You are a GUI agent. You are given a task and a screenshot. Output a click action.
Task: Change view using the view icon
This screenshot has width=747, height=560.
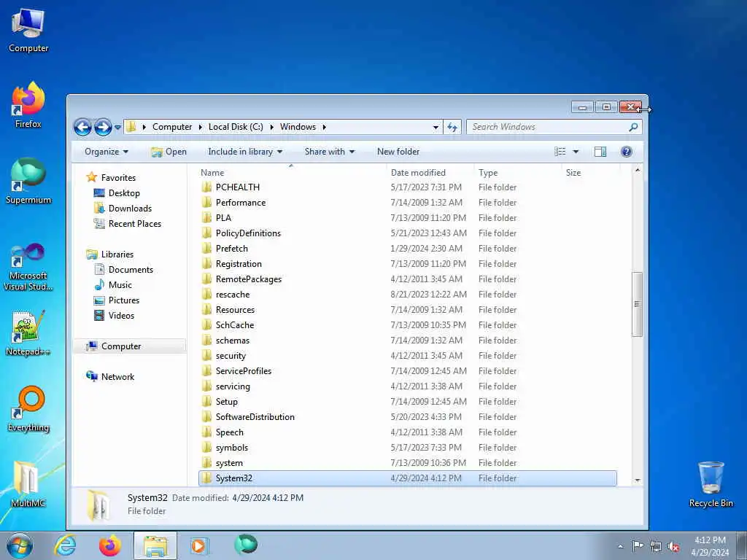point(560,152)
